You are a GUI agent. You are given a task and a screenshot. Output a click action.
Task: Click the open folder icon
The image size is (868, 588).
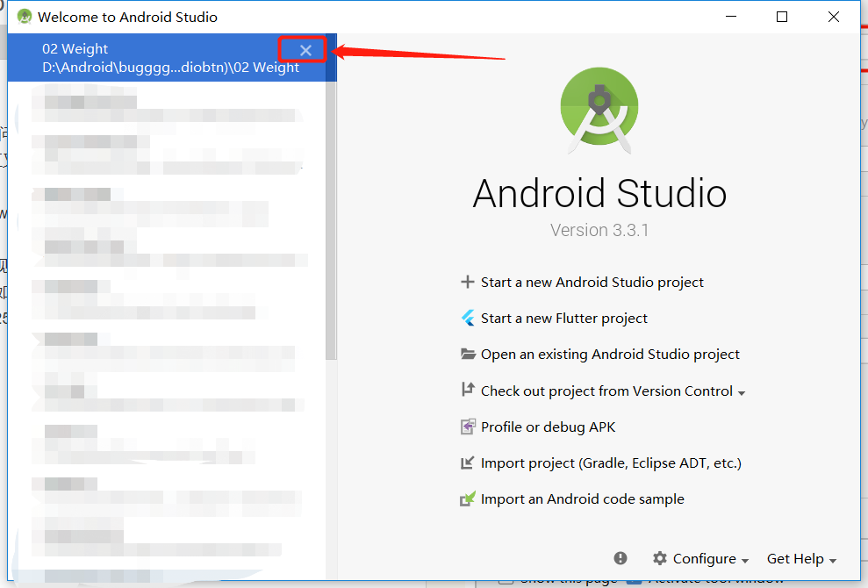[x=468, y=354]
